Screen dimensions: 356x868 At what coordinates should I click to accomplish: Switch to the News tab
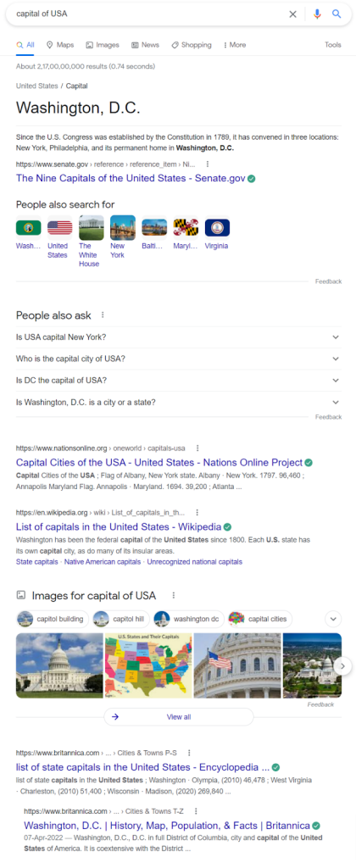pos(145,45)
